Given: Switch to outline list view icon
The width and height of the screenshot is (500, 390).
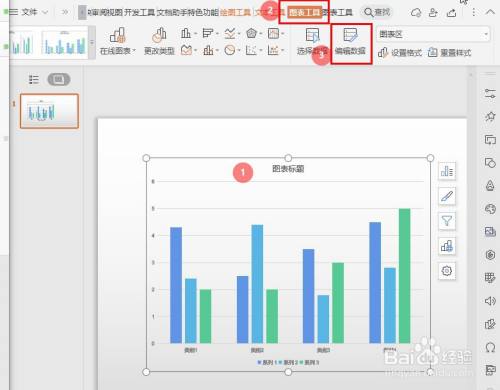Looking at the screenshot, I should pos(34,79).
